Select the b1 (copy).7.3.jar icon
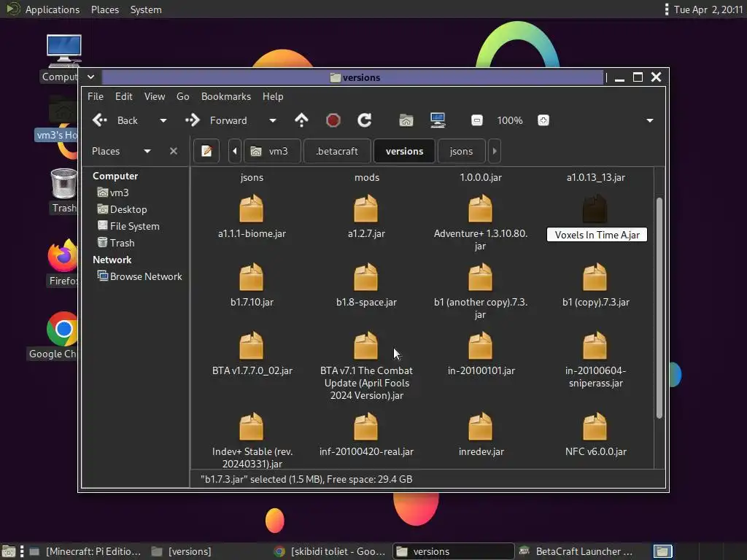Screen dimensions: 747x560 [595, 277]
